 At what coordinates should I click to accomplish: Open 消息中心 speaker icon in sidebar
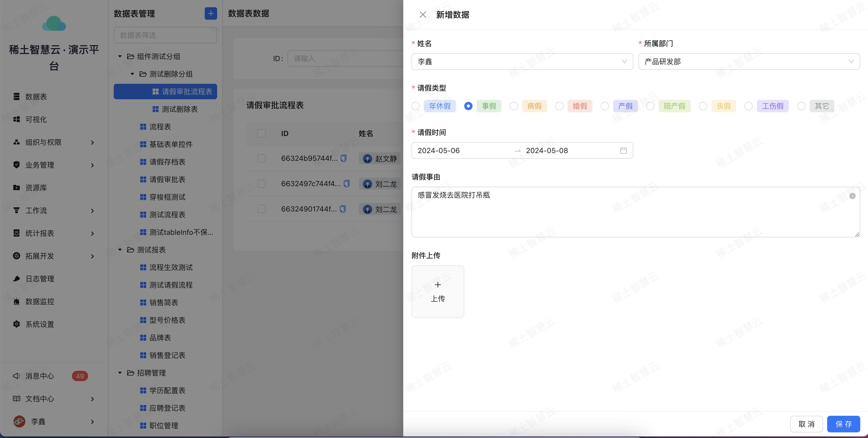coord(16,376)
